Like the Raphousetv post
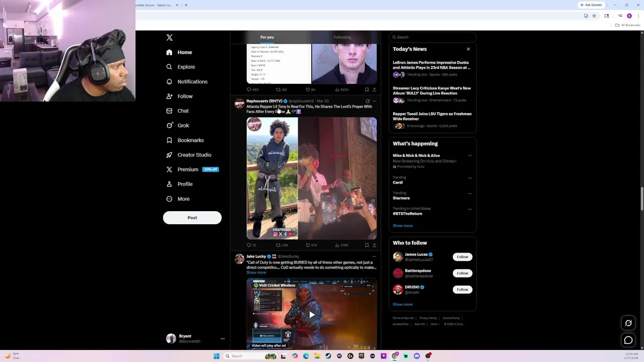This screenshot has height=362, width=644. tap(311, 245)
